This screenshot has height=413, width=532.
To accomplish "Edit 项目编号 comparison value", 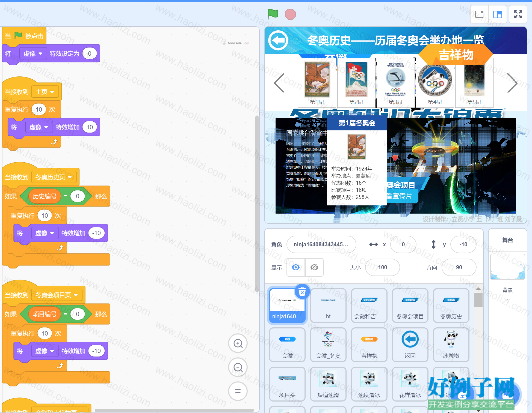I will 78,314.
